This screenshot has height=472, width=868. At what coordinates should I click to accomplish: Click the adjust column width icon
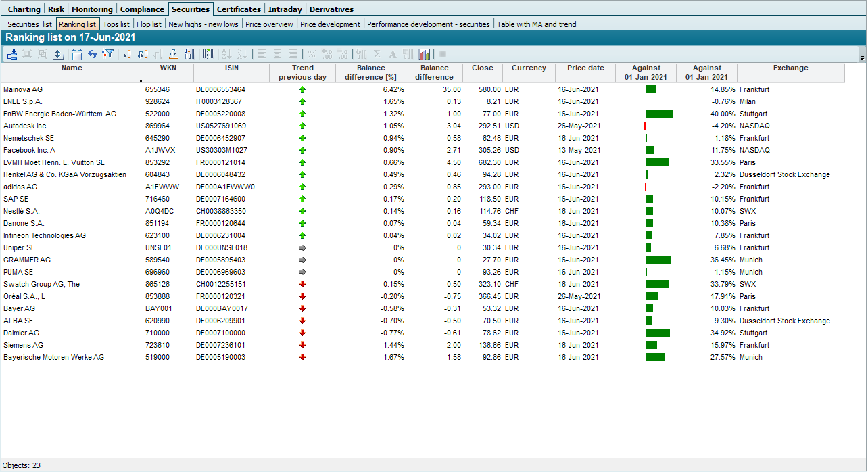tap(76, 54)
